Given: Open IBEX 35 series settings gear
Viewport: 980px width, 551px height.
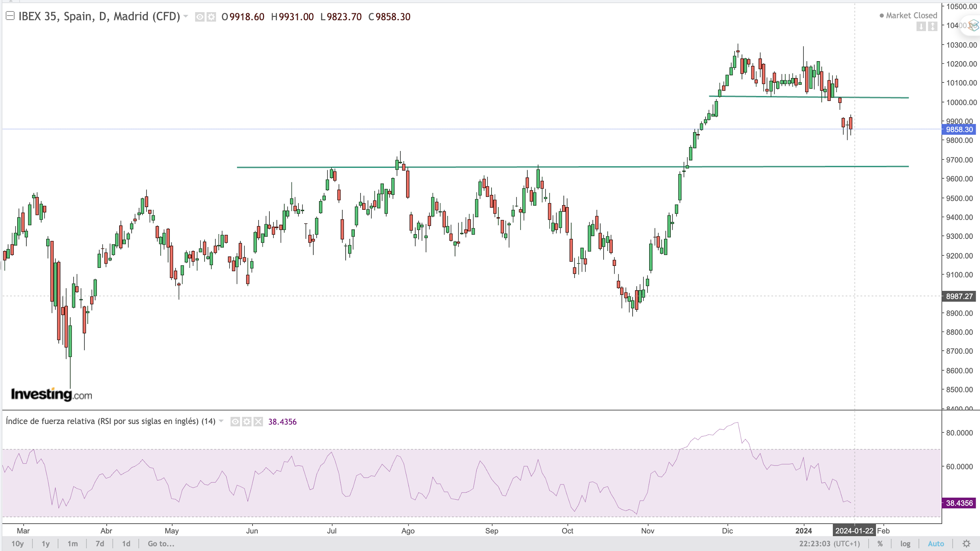Looking at the screenshot, I should click(x=211, y=17).
